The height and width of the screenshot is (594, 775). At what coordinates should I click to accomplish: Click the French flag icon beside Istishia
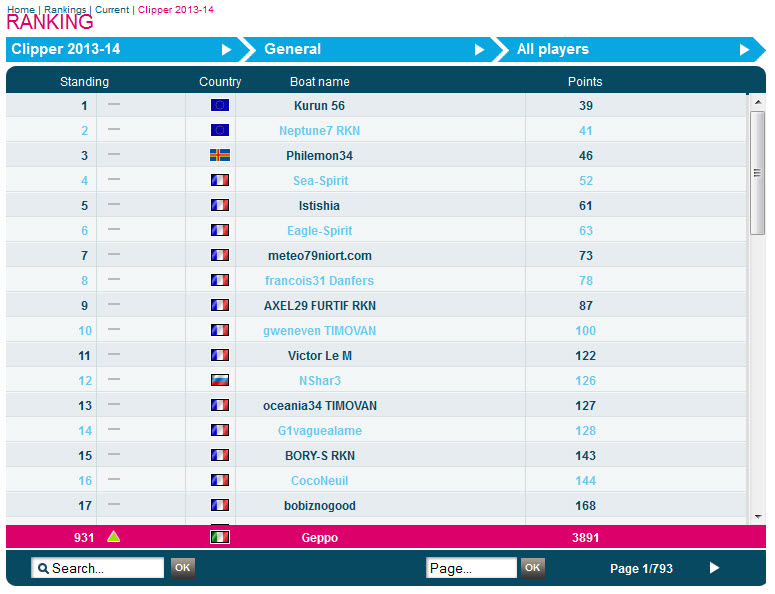[x=220, y=205]
